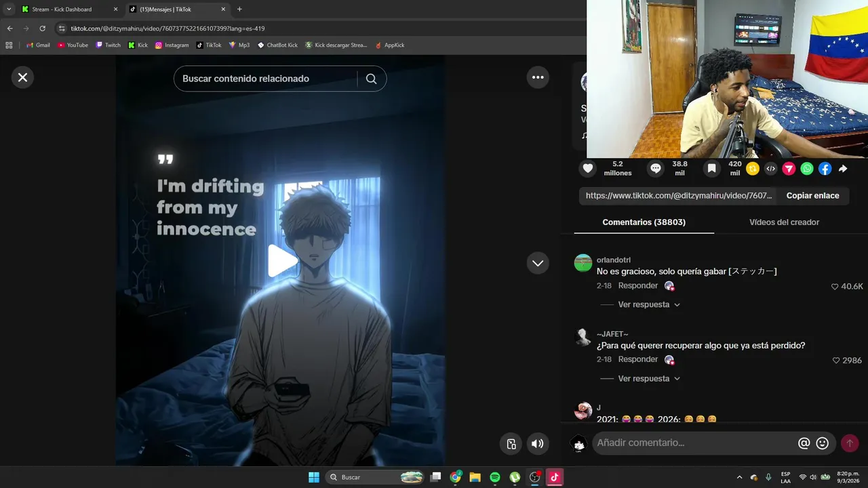
Task: Open Task View from the taskbar
Action: [436, 477]
